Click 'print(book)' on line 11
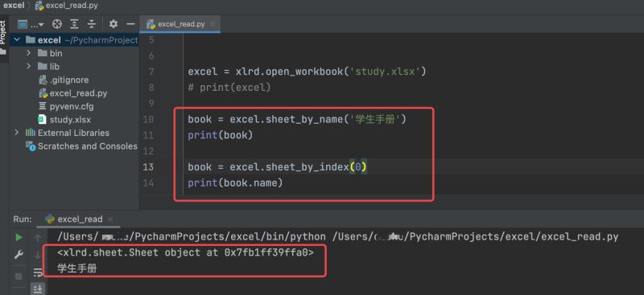Screen dimensions: 644x295 point(220,135)
